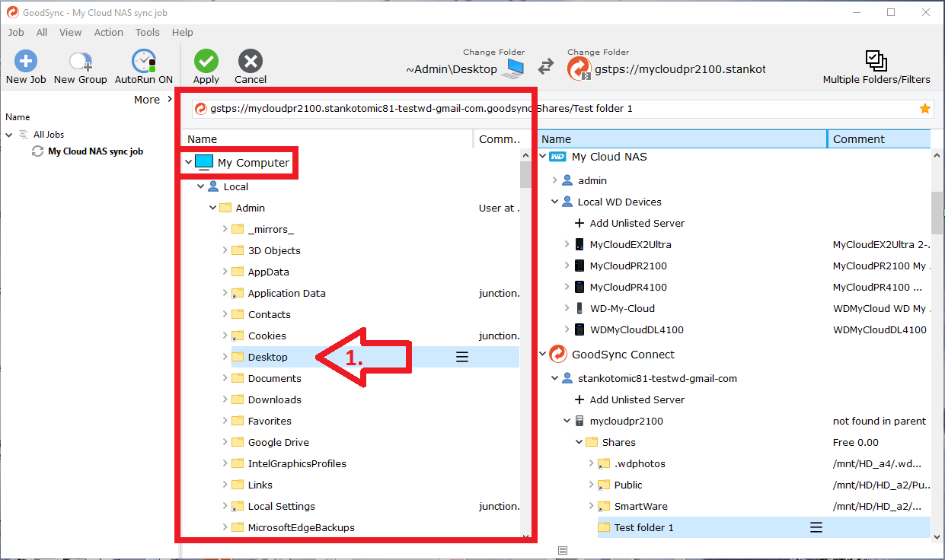Select the Downloads folder
Viewport: 945px width, 560px height.
pos(274,399)
